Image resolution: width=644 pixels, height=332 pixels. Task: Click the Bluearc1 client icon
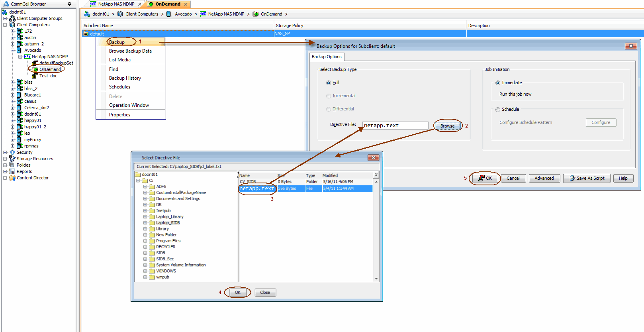pos(19,95)
